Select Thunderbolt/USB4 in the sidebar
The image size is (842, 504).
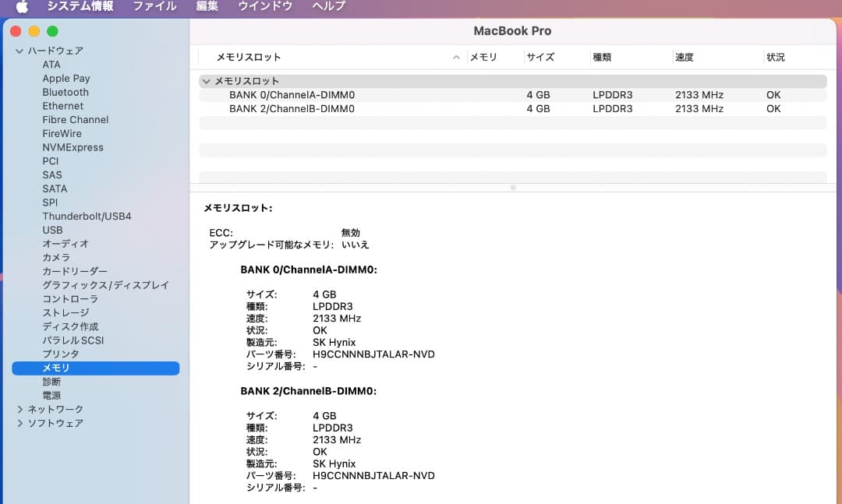pos(87,216)
